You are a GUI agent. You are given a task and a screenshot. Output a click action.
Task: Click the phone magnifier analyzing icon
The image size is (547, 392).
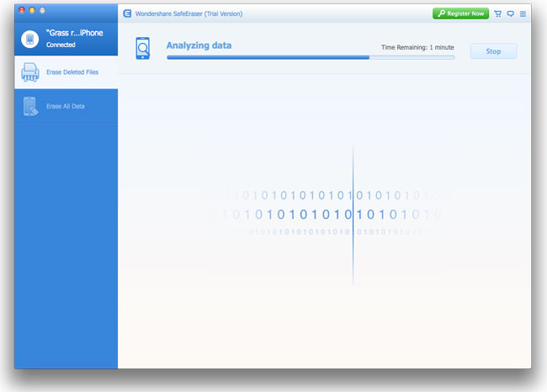coord(143,48)
